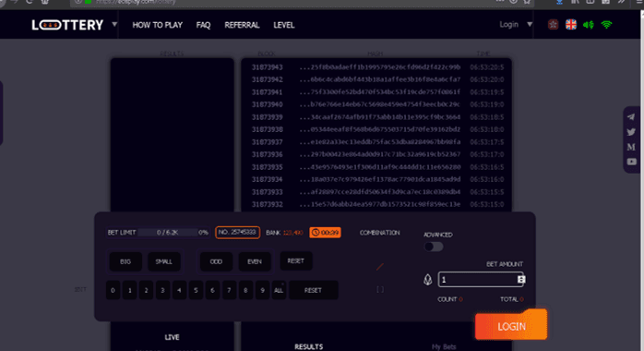Viewport: 644px width, 351px height.
Task: Select the BIG bet option
Action: pos(125,261)
